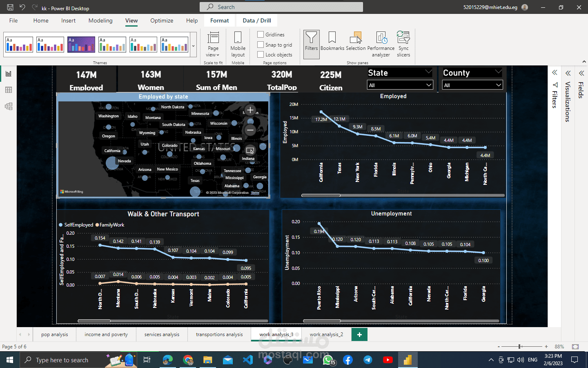Switch to Data view in left sidebar
The width and height of the screenshot is (588, 368).
[x=9, y=90]
